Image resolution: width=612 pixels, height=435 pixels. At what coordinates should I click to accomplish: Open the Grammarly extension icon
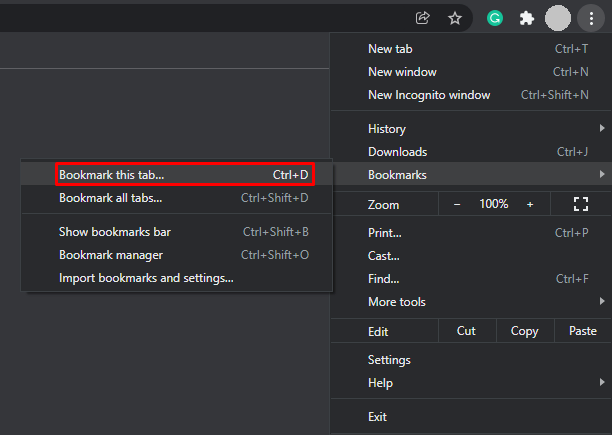tap(494, 18)
